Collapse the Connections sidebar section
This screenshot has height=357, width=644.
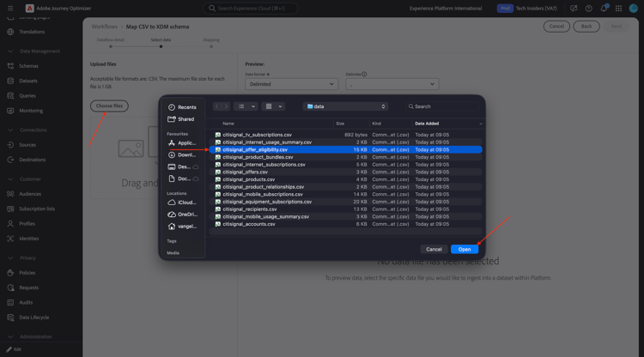click(10, 130)
